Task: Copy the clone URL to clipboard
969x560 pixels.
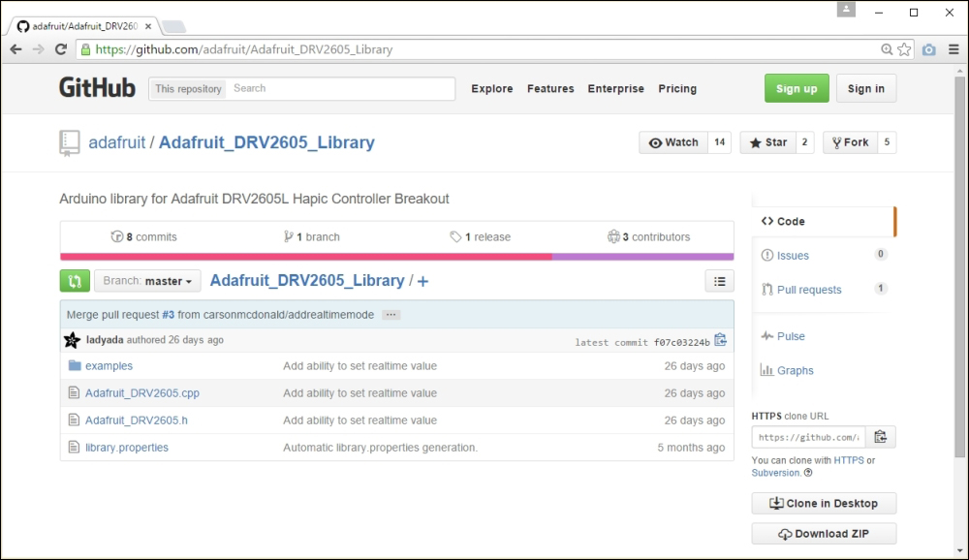Action: pos(881,437)
